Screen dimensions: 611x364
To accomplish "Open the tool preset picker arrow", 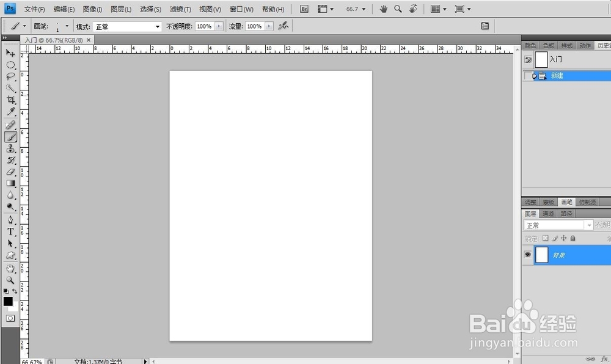I will point(24,26).
